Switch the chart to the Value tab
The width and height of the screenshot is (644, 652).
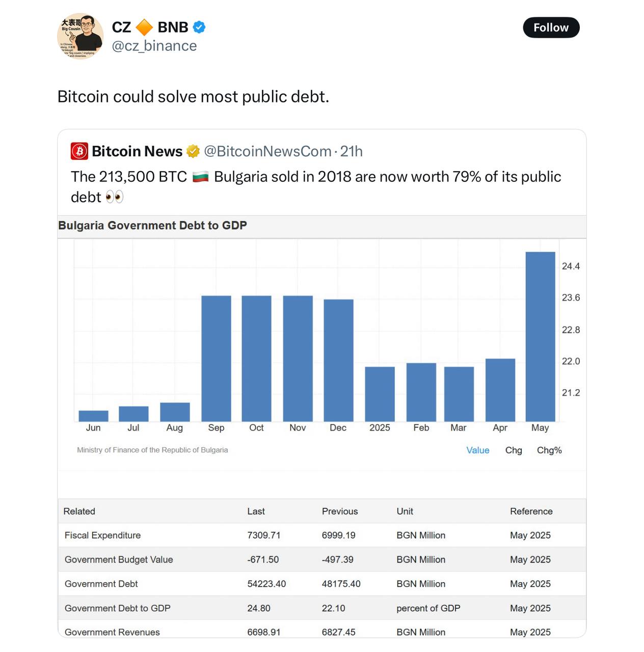(x=478, y=450)
